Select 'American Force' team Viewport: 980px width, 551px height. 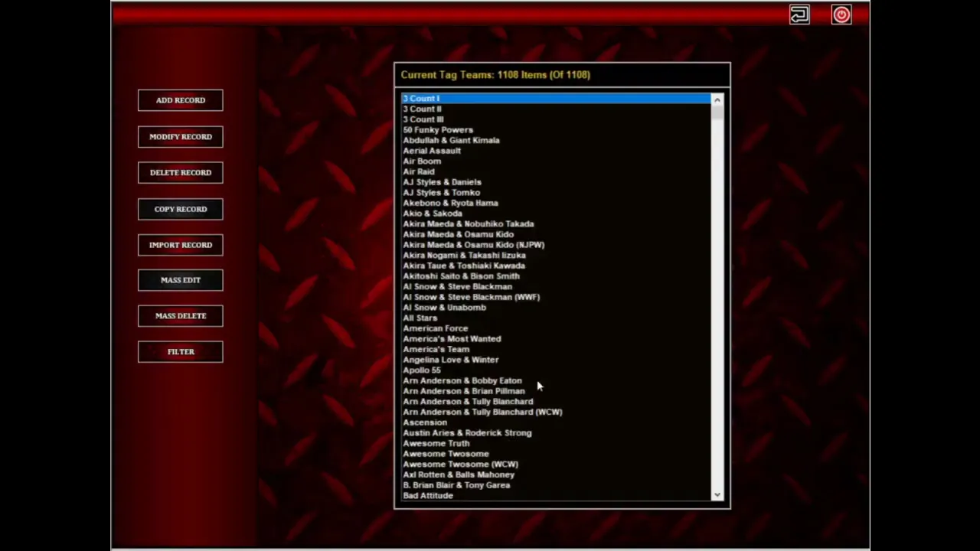point(557,328)
